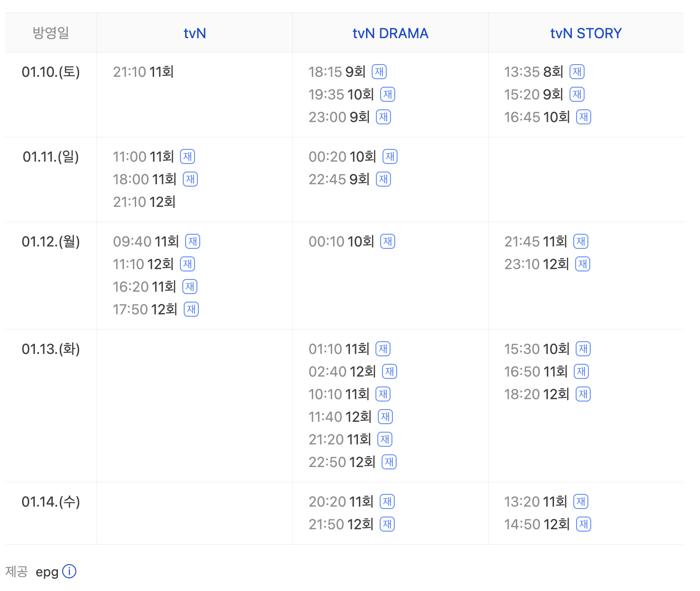The height and width of the screenshot is (591, 700).
Task: Click the 00:10 10회 schedule text
Action: 342,241
